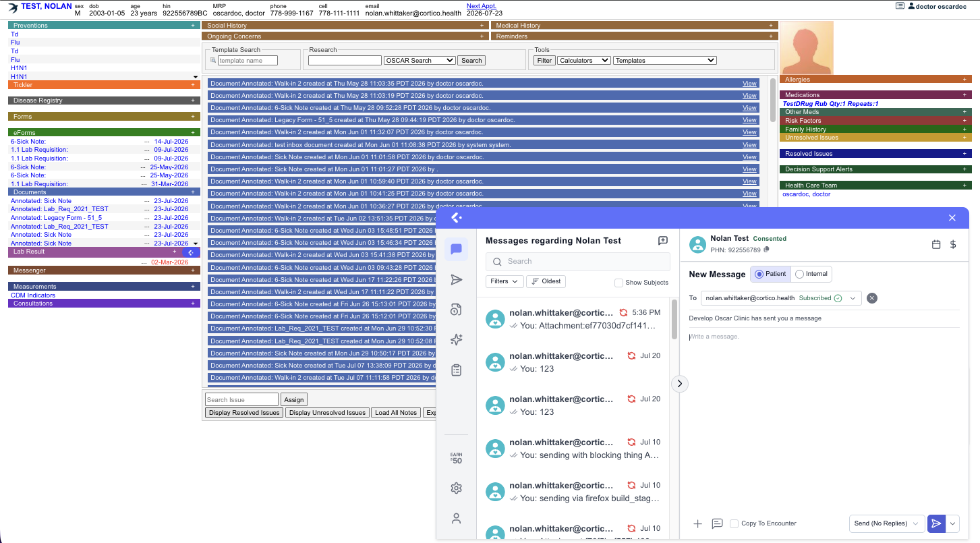Click the messages list scrollbar
Image resolution: width=980 pixels, height=543 pixels.
(x=674, y=320)
